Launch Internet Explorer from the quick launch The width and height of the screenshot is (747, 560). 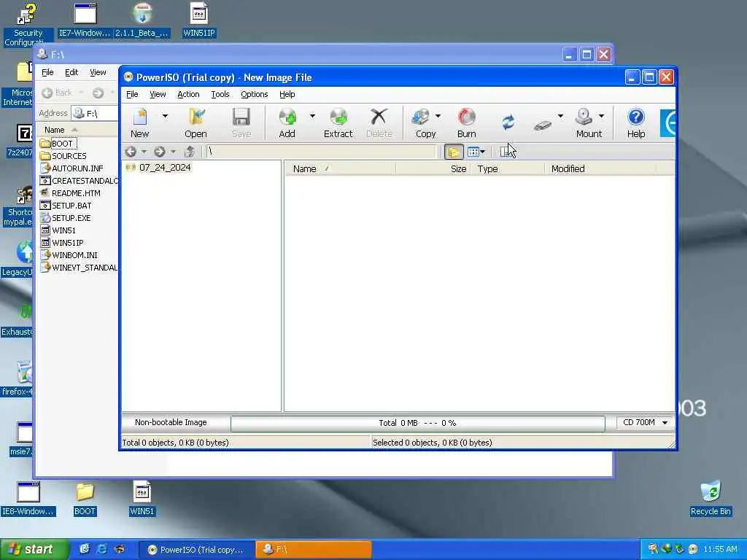(x=101, y=549)
